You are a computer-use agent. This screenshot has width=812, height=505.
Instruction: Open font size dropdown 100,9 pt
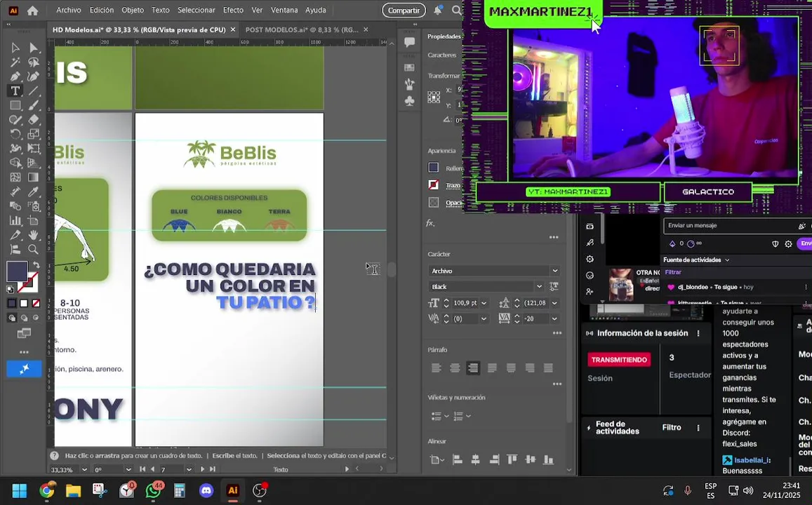click(x=484, y=303)
